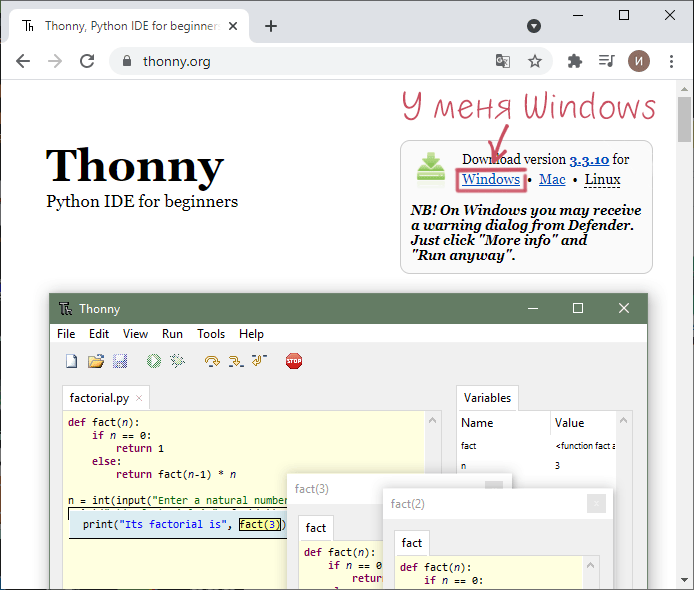The image size is (694, 590).
Task: Select the Variables panel tab
Action: coord(487,398)
